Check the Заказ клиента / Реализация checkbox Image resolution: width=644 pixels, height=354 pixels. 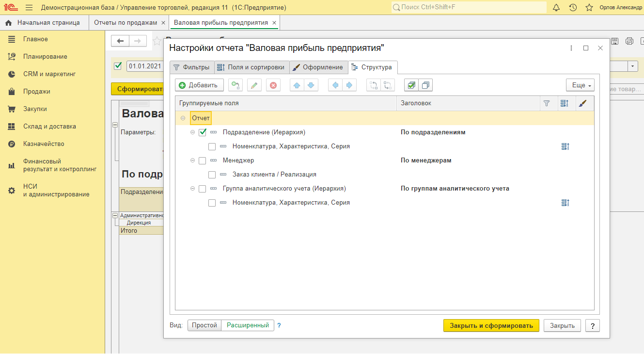click(x=212, y=175)
